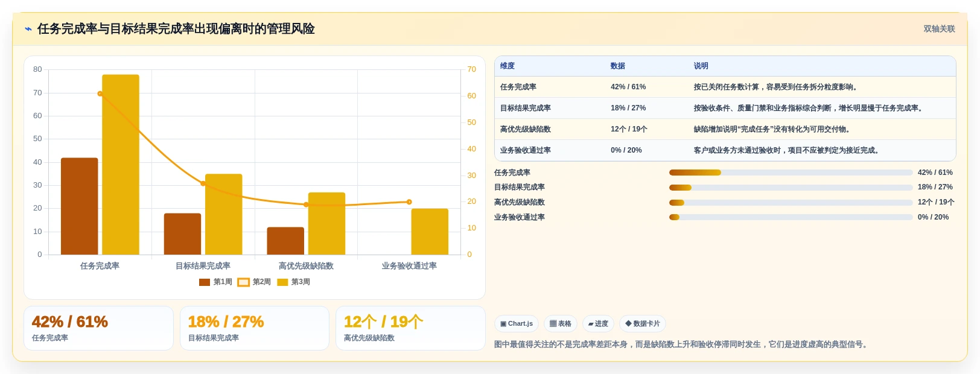Click the description starting 客户或业务方未通过验收
Viewport: 980px width, 374px height.
pos(787,151)
